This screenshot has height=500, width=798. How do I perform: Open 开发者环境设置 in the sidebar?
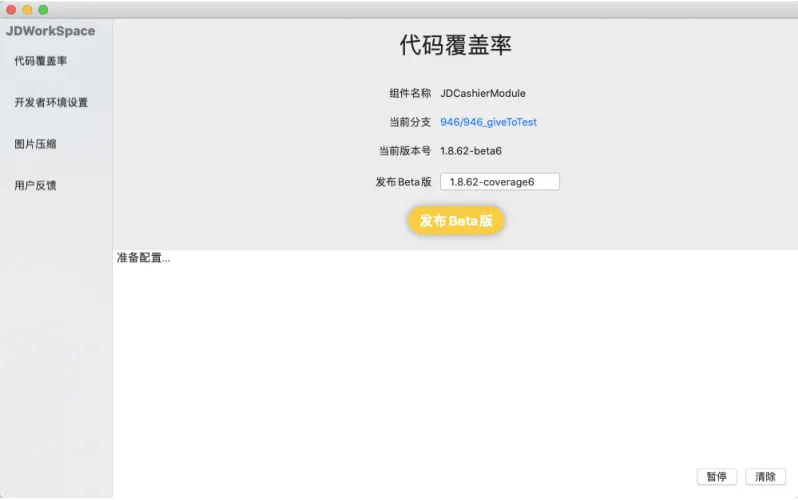pos(51,102)
